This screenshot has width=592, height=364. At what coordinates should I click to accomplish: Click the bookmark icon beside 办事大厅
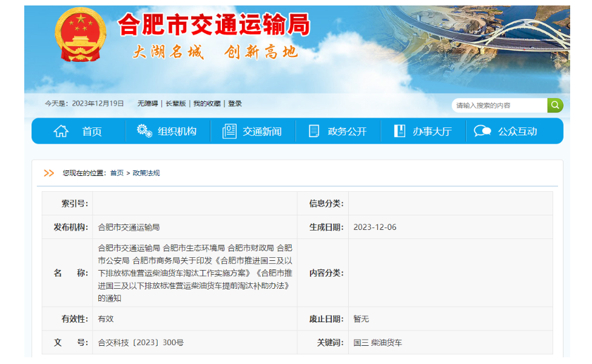point(399,131)
